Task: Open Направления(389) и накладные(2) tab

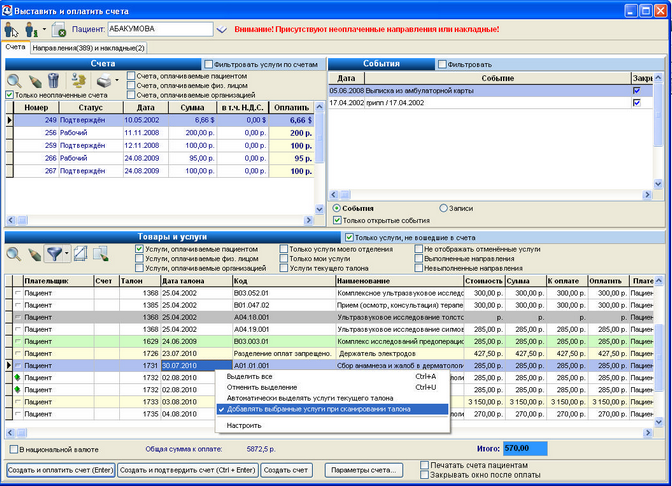Action: 89,48
